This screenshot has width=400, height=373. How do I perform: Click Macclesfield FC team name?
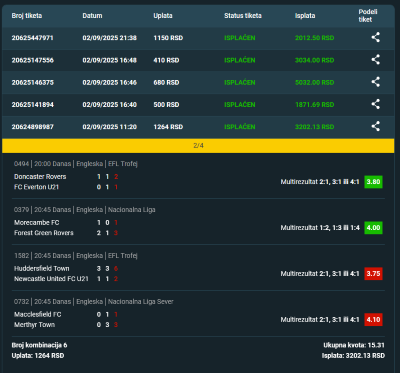pos(38,315)
